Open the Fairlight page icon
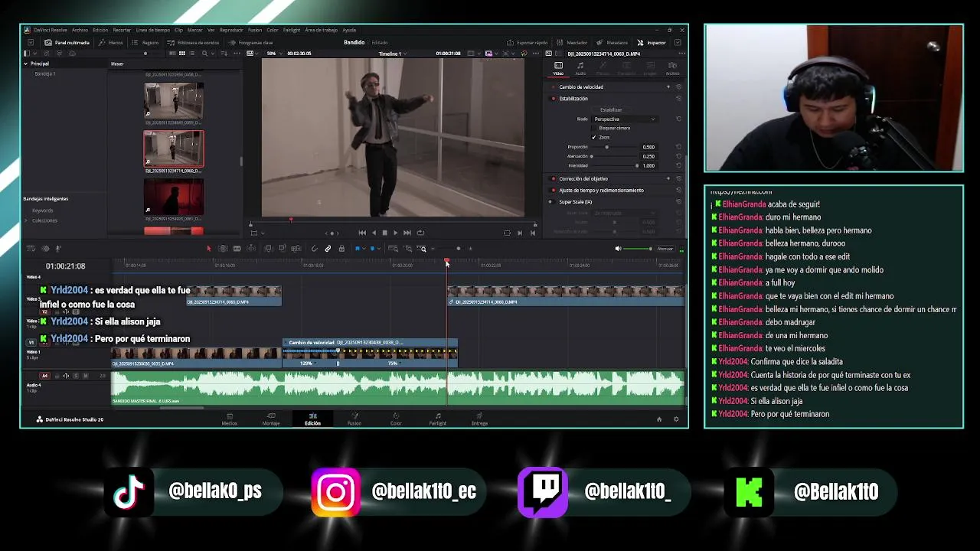980x551 pixels. pos(437,416)
